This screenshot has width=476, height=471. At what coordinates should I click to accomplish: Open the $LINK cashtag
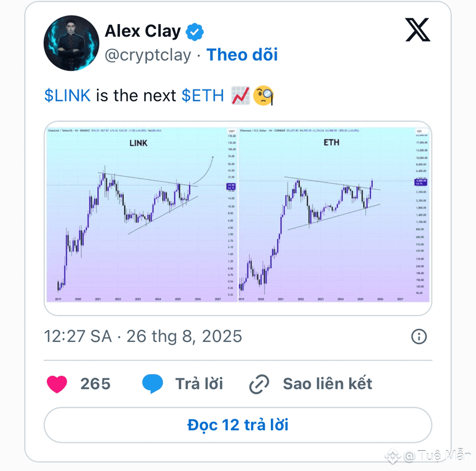click(x=67, y=96)
